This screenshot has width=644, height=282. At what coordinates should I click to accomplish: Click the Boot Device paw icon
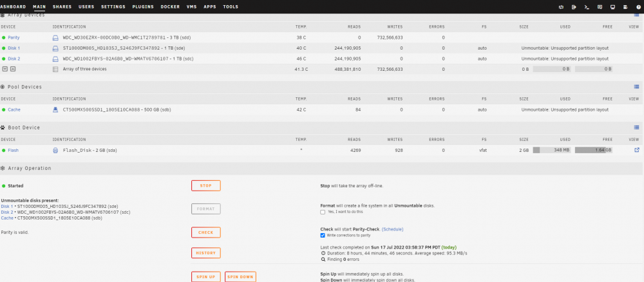tap(3, 127)
